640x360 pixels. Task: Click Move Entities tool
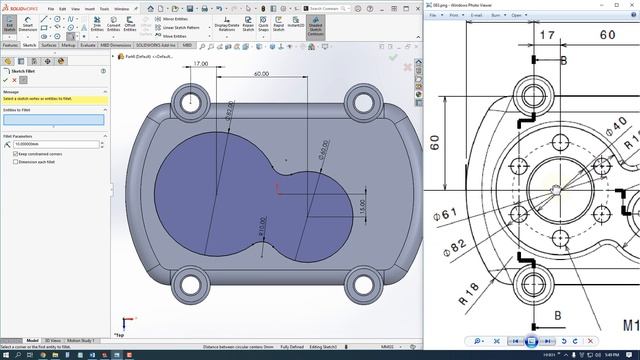pyautogui.click(x=171, y=36)
